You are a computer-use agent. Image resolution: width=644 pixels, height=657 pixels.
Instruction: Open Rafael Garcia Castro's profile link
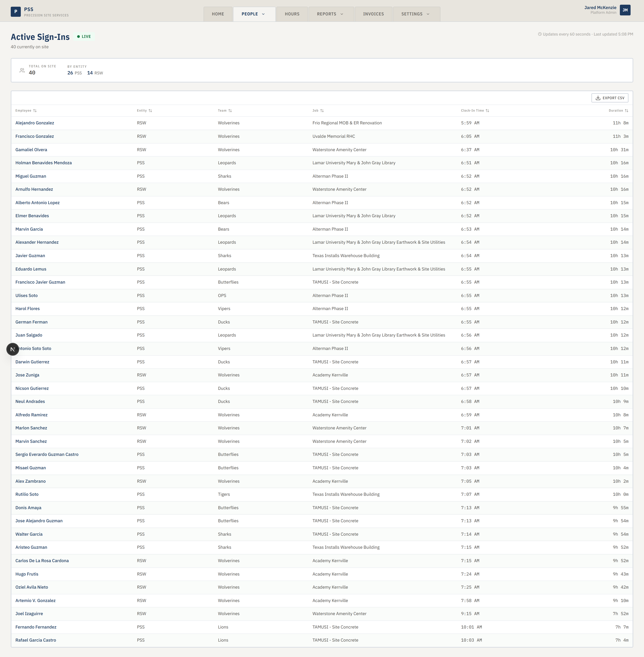click(x=36, y=640)
